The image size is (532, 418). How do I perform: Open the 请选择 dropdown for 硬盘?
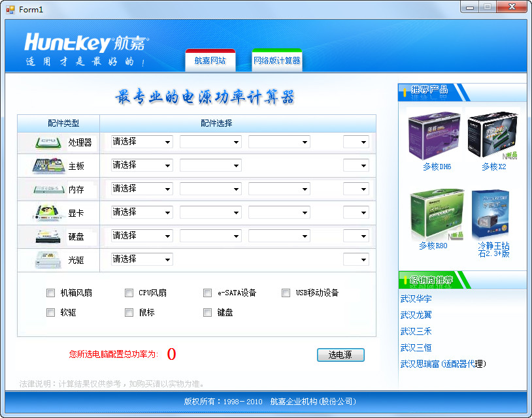coord(142,236)
